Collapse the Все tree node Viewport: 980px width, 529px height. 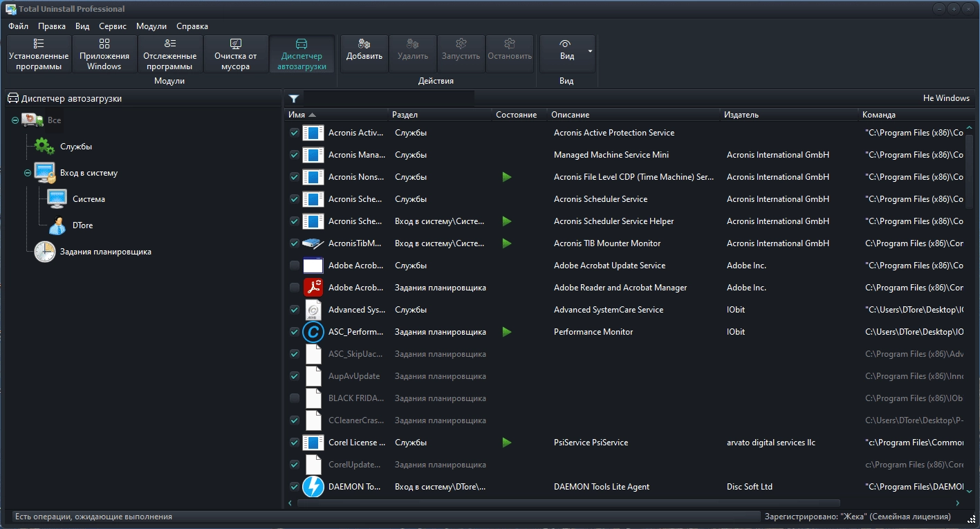15,120
